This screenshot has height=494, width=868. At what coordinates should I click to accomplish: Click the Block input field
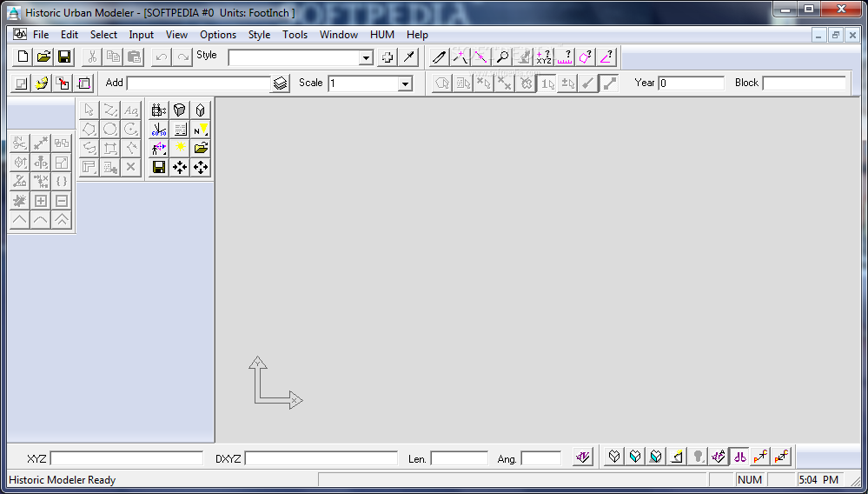(x=805, y=83)
